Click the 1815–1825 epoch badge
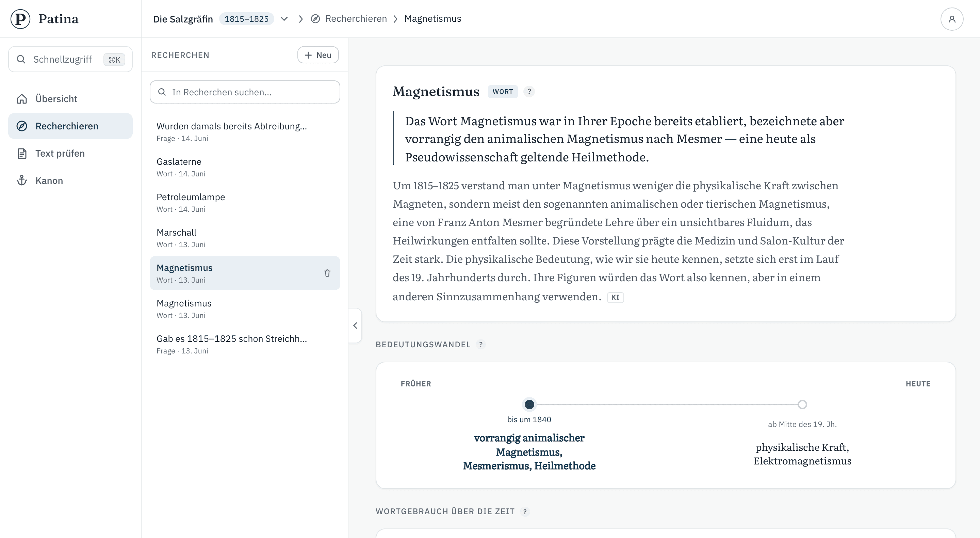Viewport: 980px width, 538px height. pyautogui.click(x=246, y=19)
